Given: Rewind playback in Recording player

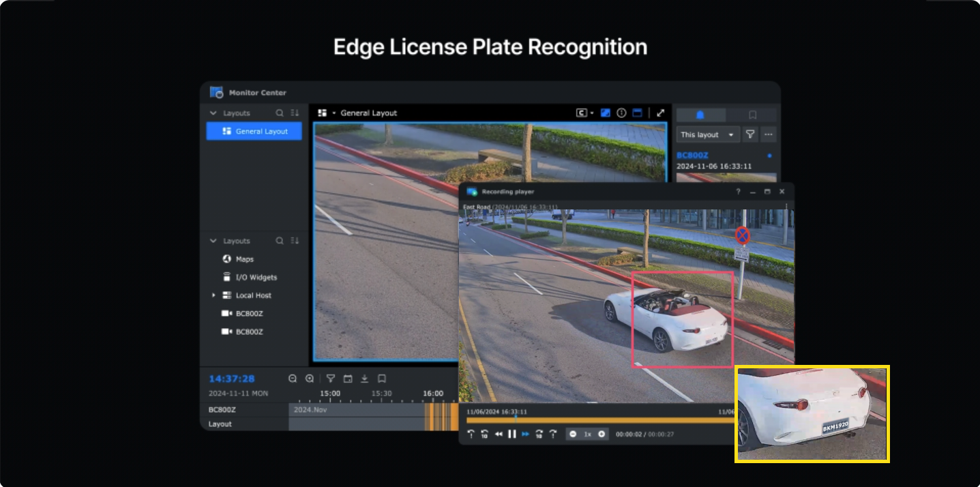Looking at the screenshot, I should coord(499,434).
